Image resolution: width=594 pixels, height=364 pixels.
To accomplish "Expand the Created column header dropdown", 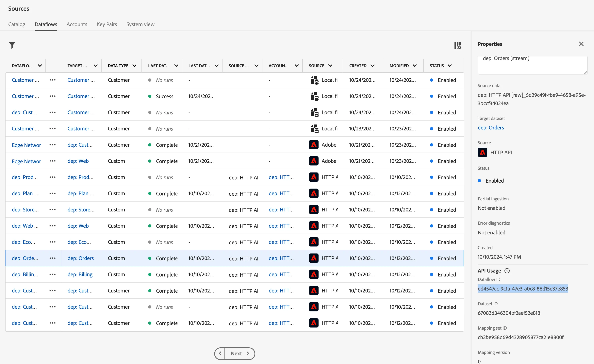I will click(x=372, y=66).
